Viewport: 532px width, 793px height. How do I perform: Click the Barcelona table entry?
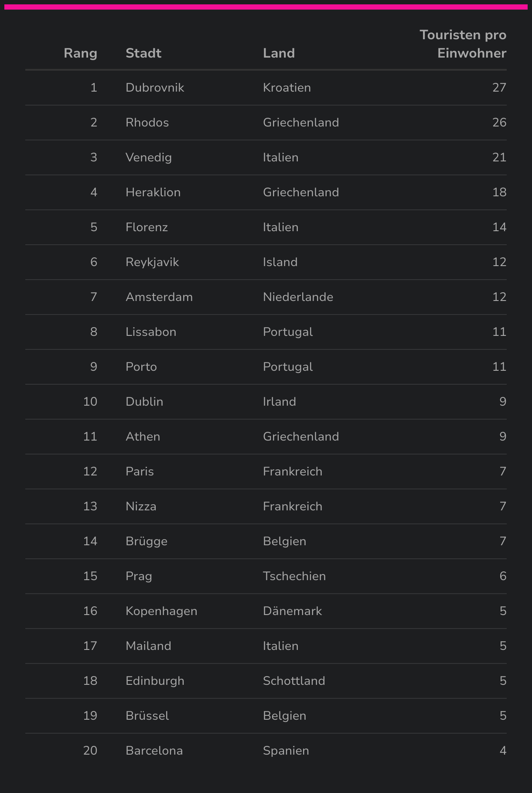(x=154, y=751)
